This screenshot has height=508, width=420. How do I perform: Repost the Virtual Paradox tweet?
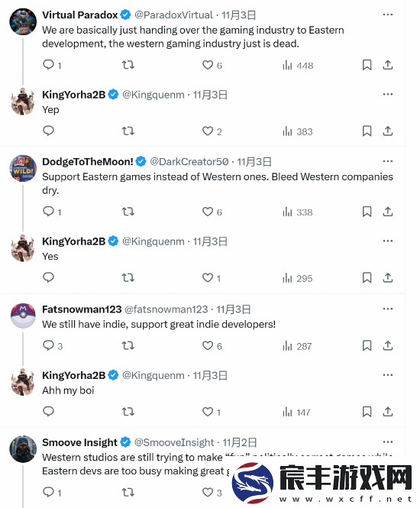pyautogui.click(x=128, y=65)
